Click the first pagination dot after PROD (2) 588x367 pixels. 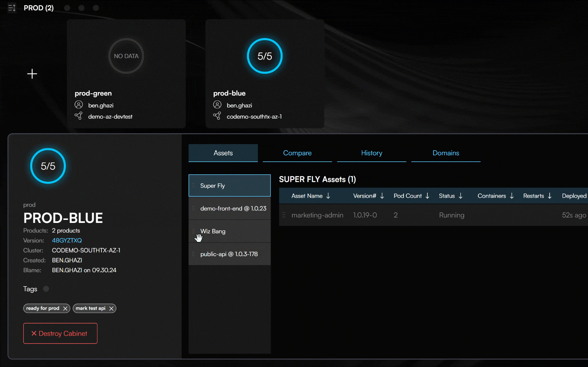point(67,8)
